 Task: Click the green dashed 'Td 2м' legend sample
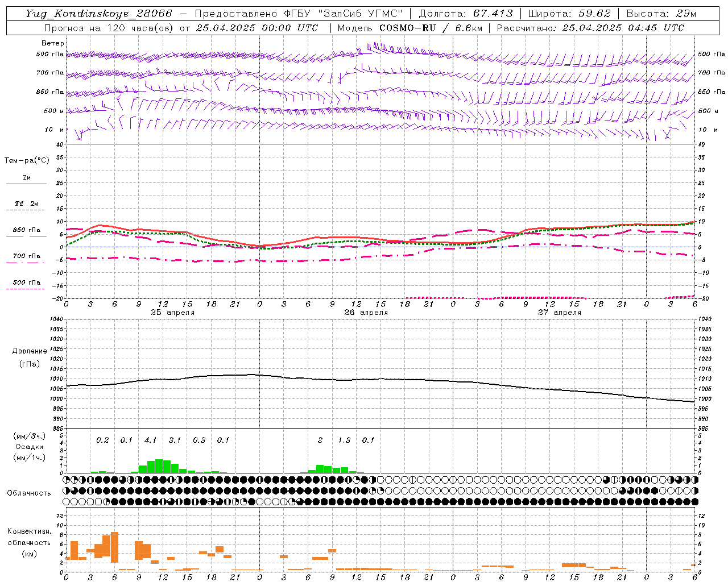[25, 210]
